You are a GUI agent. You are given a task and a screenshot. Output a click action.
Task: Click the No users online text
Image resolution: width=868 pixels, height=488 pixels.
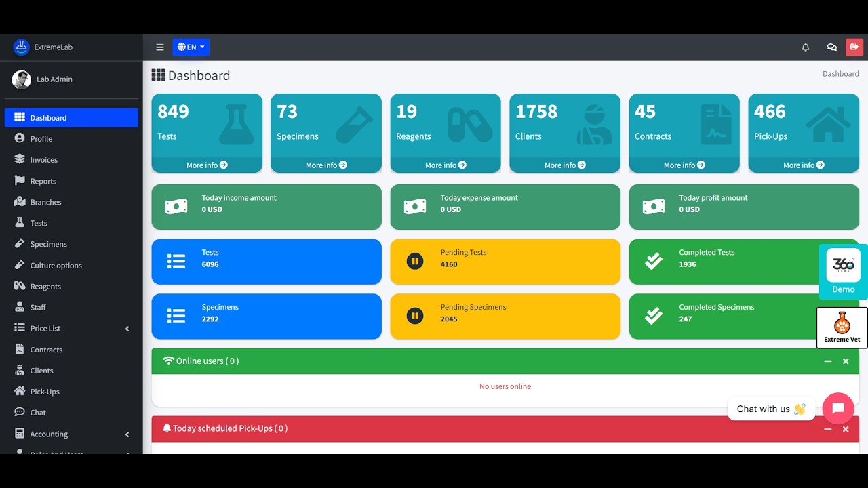[x=505, y=386]
